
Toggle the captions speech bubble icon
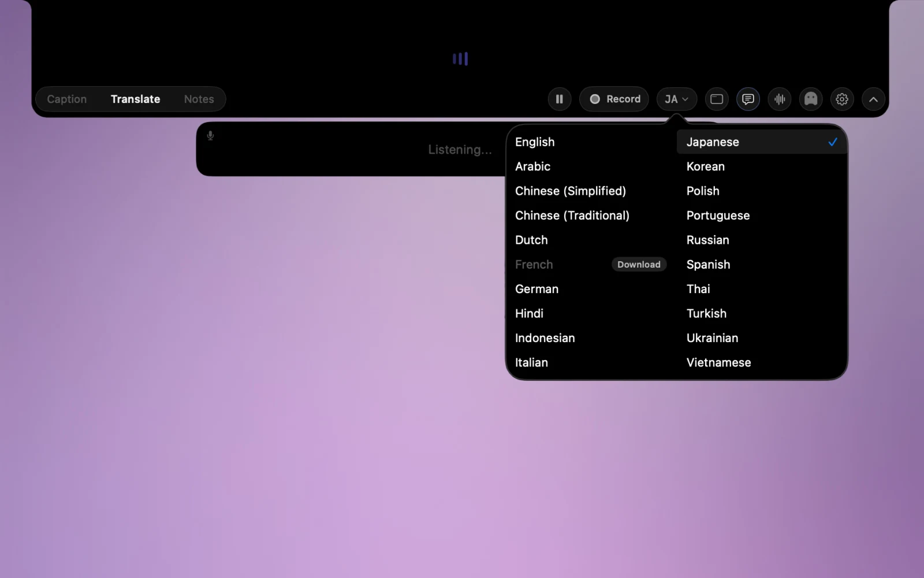tap(748, 99)
